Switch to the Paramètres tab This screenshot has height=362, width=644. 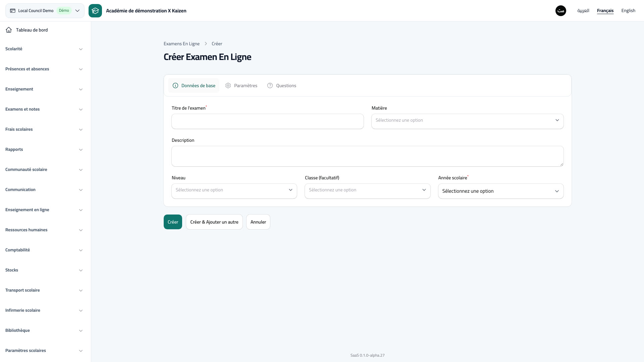click(x=241, y=85)
